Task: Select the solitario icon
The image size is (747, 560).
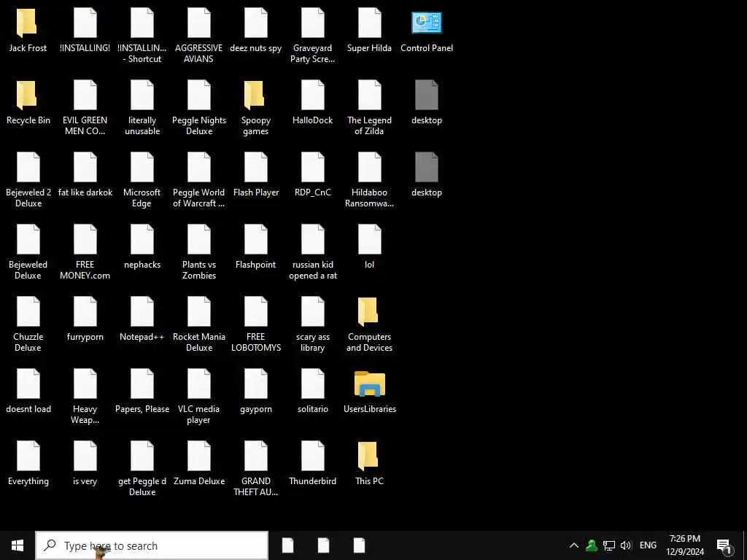Action: tap(312, 384)
